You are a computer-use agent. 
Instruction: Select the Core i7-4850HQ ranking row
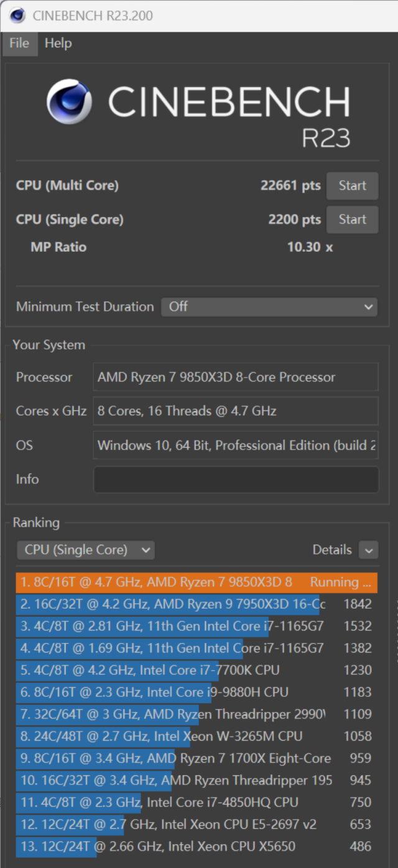197,802
